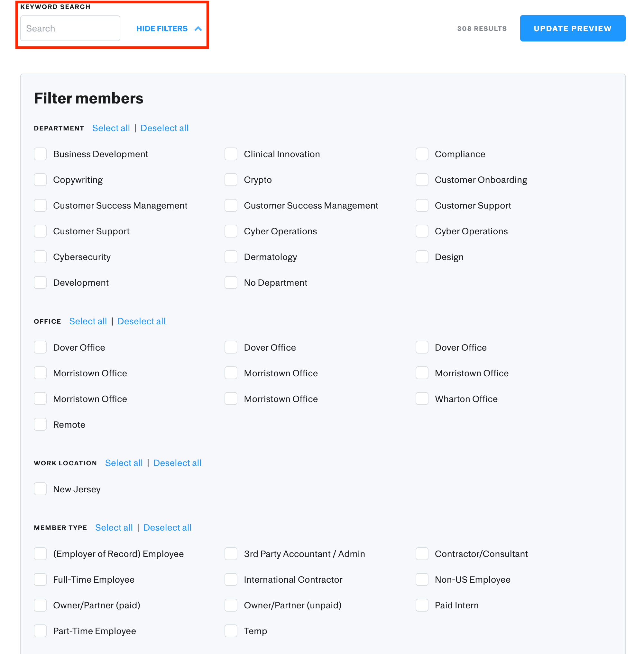Tick the Compliance checkbox
This screenshot has height=654, width=644.
(x=422, y=154)
